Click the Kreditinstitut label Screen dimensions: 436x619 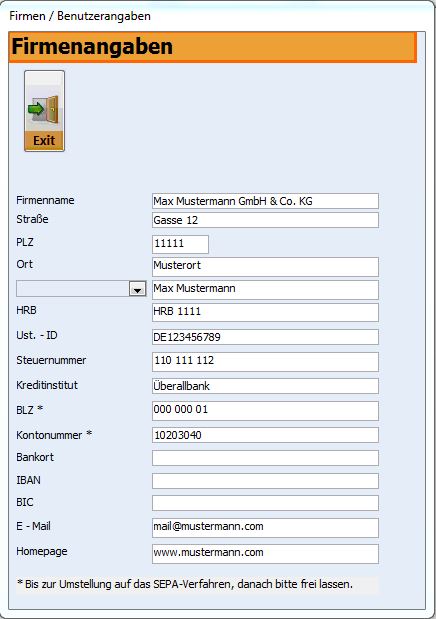click(47, 385)
